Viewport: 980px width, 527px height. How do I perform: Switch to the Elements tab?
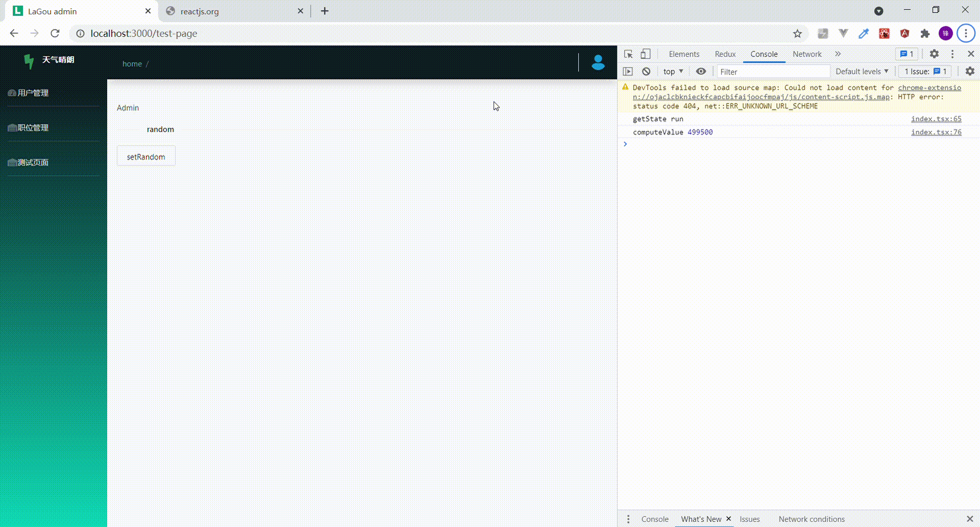point(684,54)
